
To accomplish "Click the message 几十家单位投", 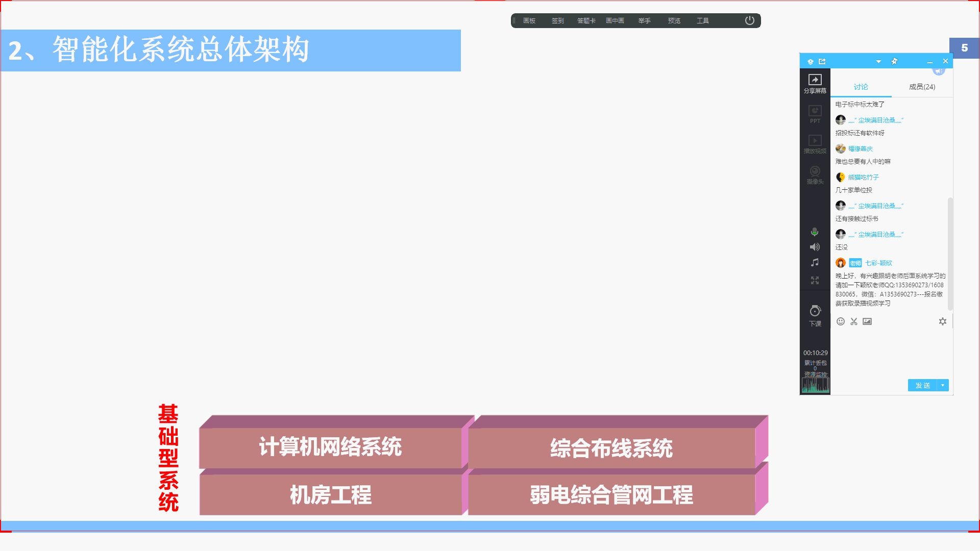I will point(854,190).
